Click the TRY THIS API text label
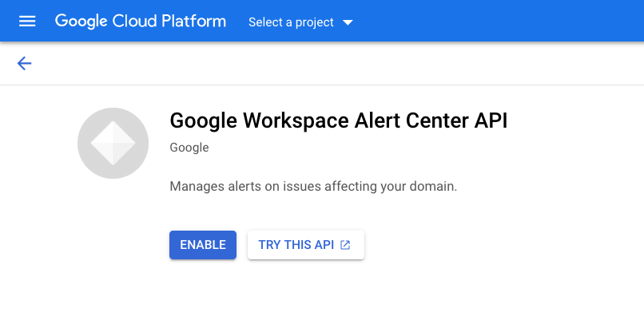 296,245
